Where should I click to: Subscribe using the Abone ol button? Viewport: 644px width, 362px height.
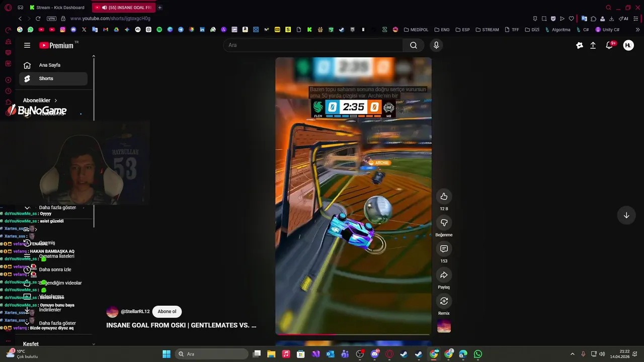point(167,312)
